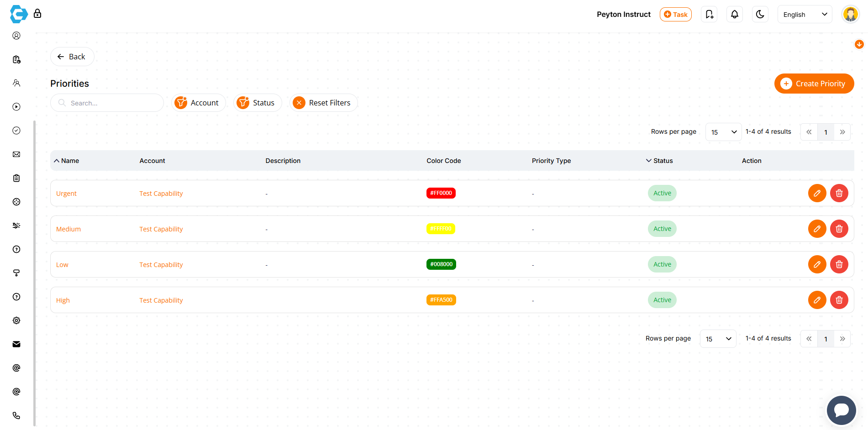Click the chat bubble icon at bottom right
868x430 pixels.
pos(841,410)
